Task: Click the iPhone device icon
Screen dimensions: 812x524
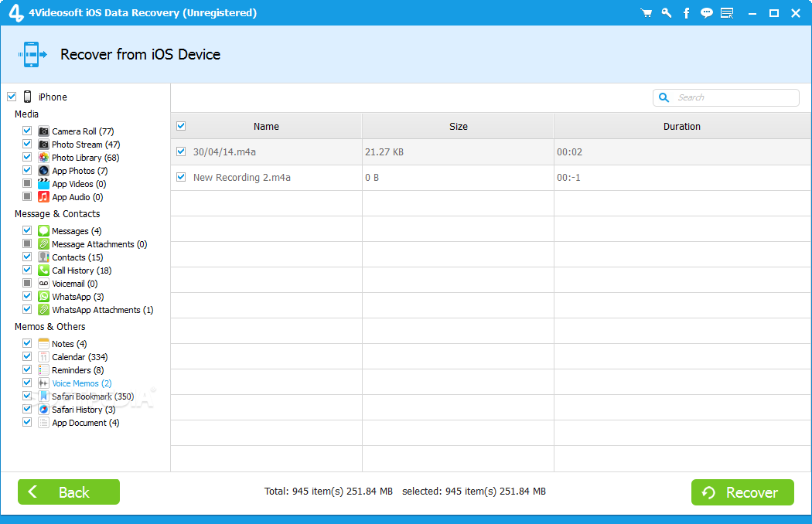Action: coord(27,97)
